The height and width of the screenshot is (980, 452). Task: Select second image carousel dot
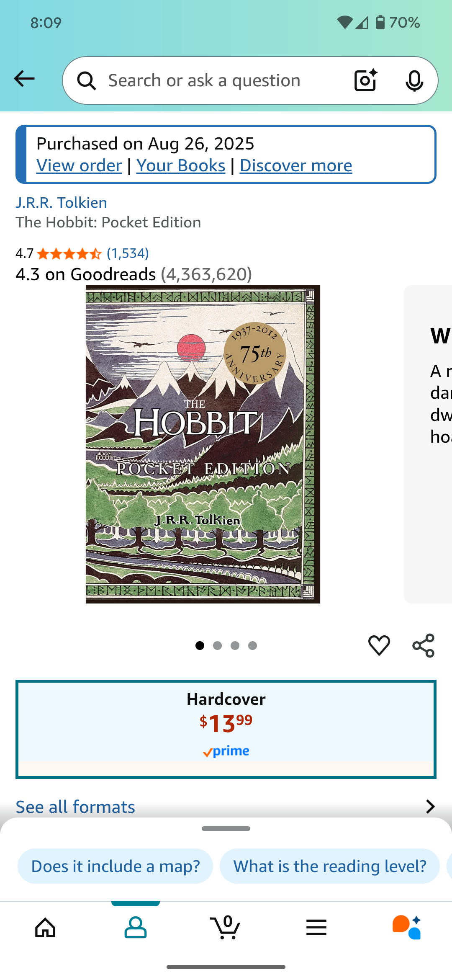pyautogui.click(x=217, y=645)
